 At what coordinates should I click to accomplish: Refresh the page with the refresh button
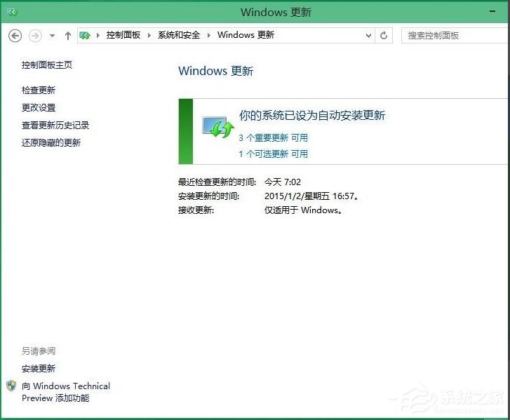[384, 36]
